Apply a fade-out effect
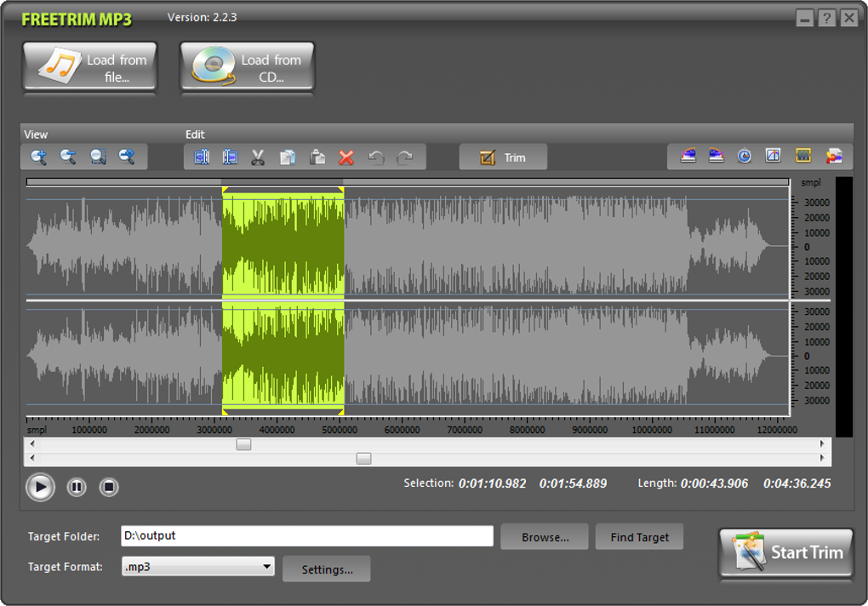 [x=715, y=156]
